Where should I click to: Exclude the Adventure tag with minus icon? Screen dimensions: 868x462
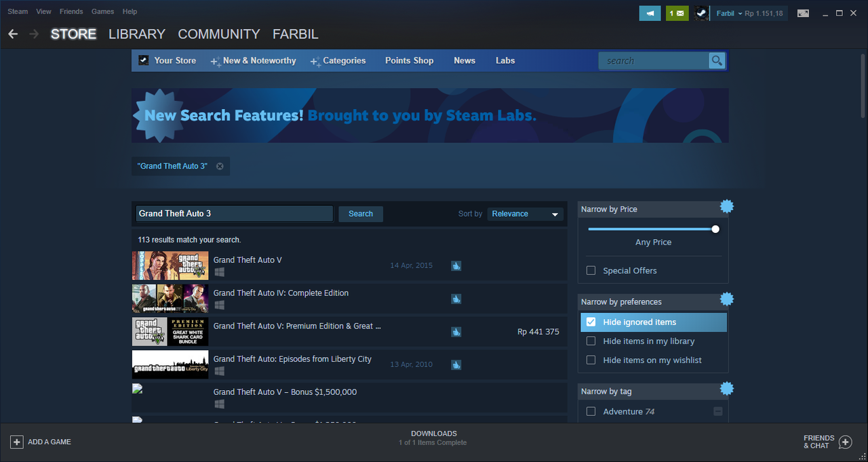click(x=718, y=411)
